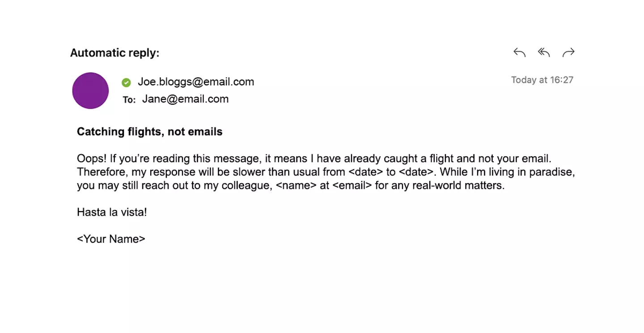Click the <email> placeholder in the body
The width and height of the screenshot is (644, 333).
coord(352,185)
